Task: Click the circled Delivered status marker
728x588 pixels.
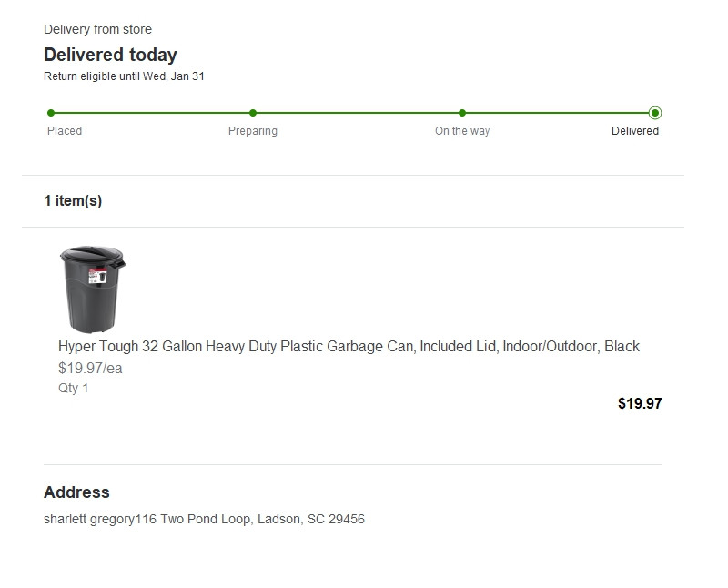Action: click(x=655, y=113)
